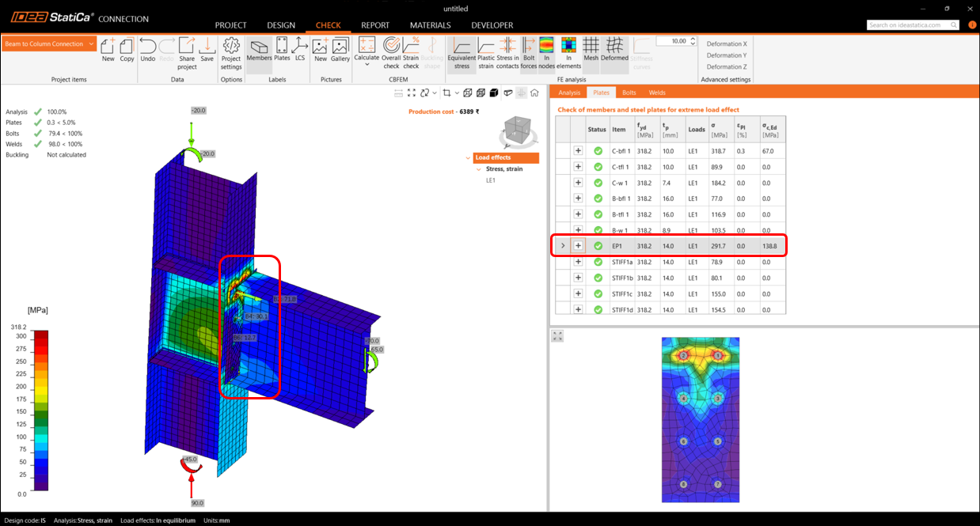Toggle In nodes result display
Viewport: 980px width, 526px height.
(546, 53)
